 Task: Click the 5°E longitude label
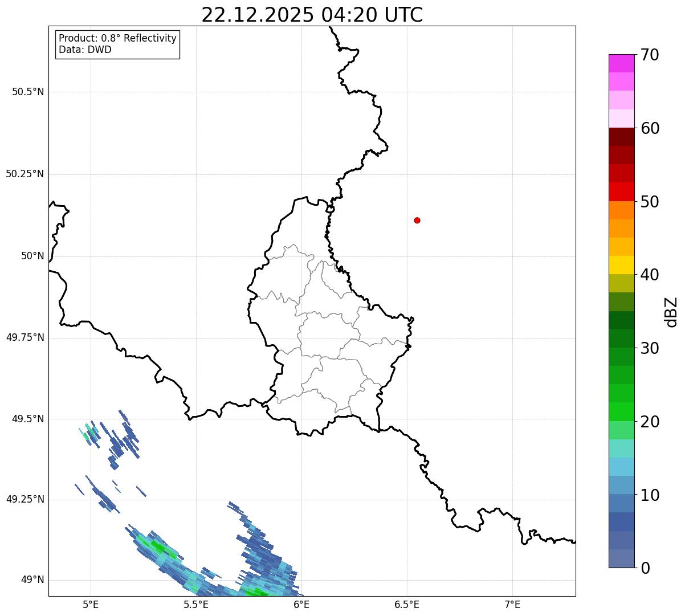[91, 604]
